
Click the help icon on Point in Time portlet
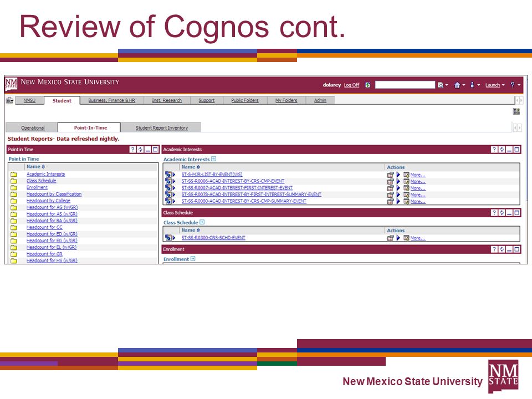click(x=132, y=149)
